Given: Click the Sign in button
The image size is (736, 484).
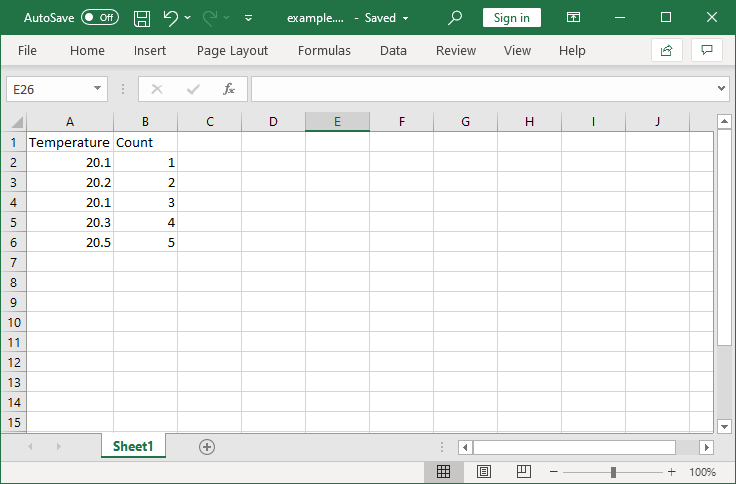Looking at the screenshot, I should pos(511,18).
